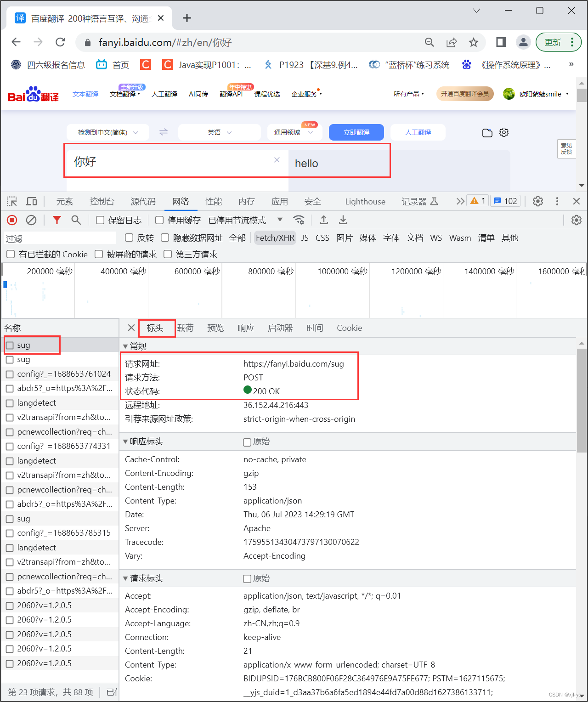Switch to the 响应 tab
The image size is (588, 702).
click(x=246, y=328)
